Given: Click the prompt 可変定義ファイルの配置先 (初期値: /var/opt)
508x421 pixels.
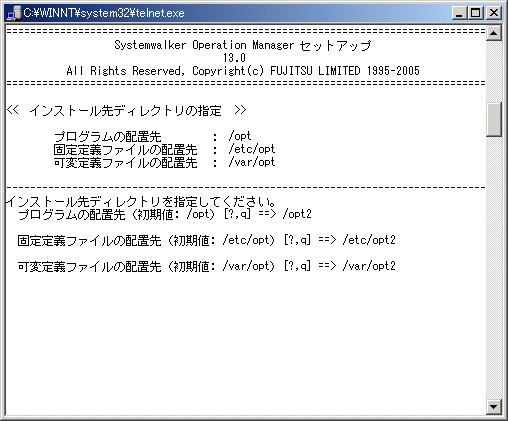Looking at the screenshot, I should 146,266.
